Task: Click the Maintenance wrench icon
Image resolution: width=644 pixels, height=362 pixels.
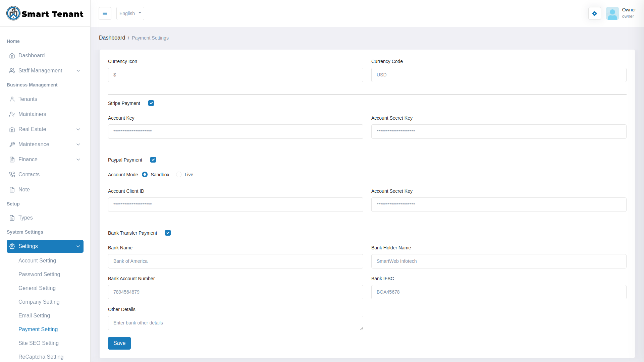Action: coord(12,144)
